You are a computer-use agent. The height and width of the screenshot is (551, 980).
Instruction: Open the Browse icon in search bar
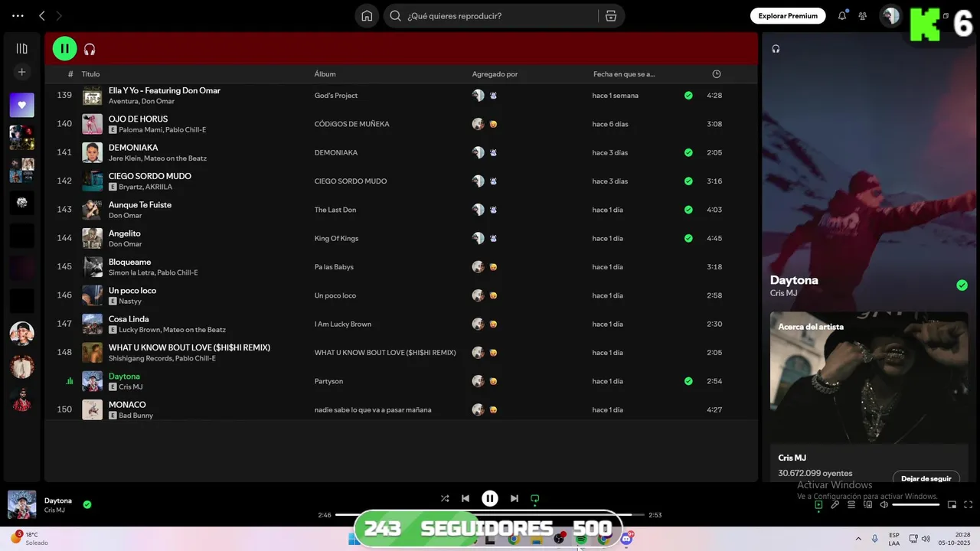610,16
